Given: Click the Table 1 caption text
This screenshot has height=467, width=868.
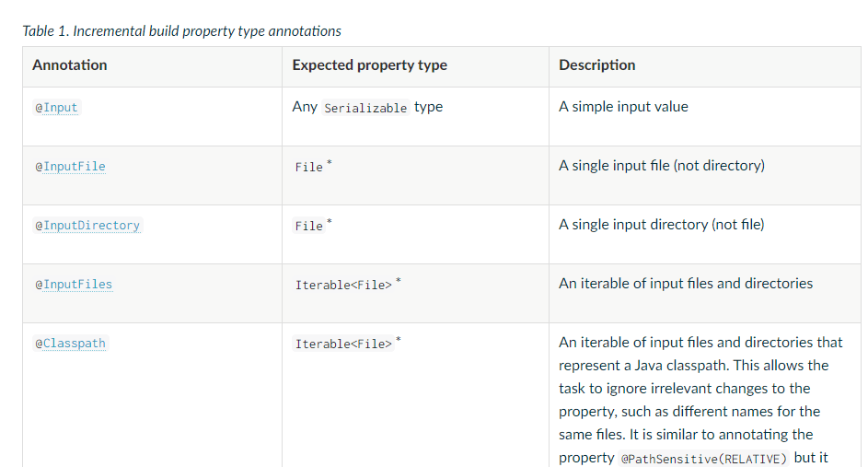Looking at the screenshot, I should pyautogui.click(x=181, y=31).
